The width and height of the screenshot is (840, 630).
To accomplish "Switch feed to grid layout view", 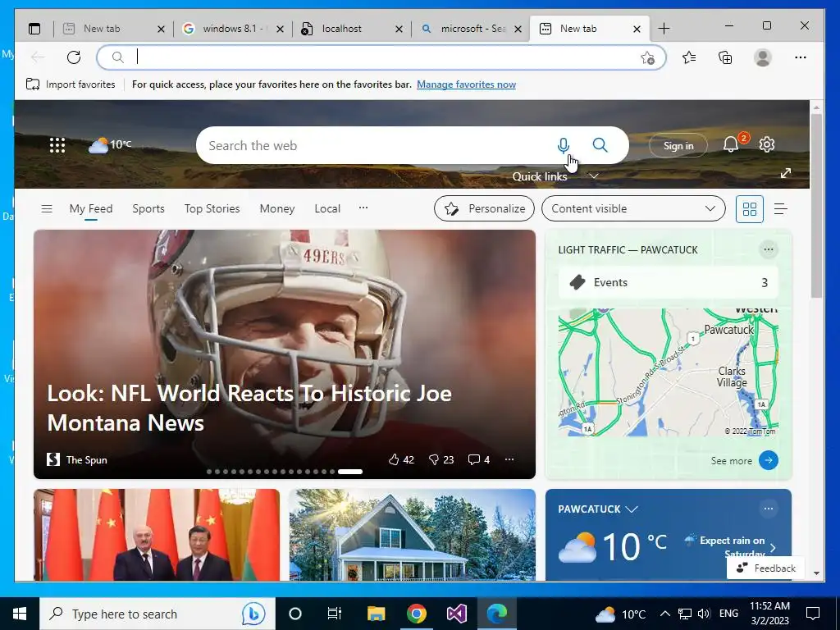I will (750, 209).
